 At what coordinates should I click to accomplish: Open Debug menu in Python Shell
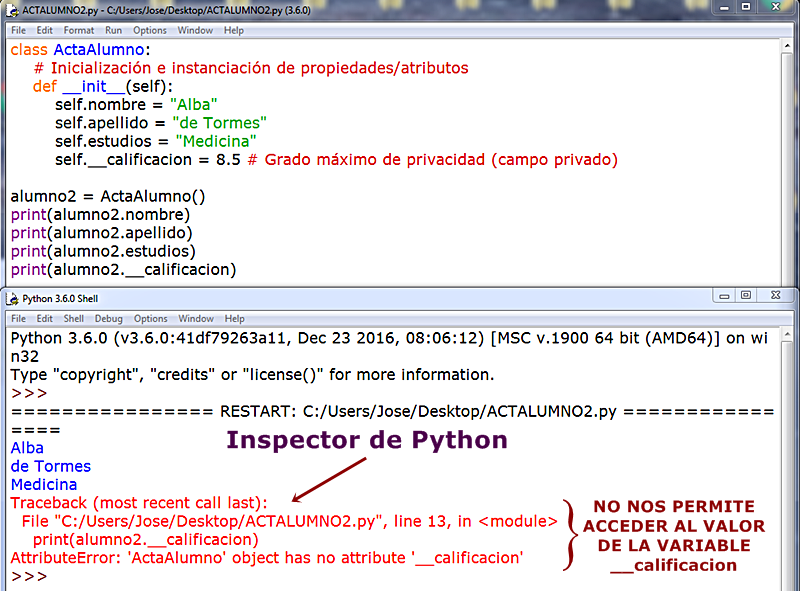click(x=109, y=318)
